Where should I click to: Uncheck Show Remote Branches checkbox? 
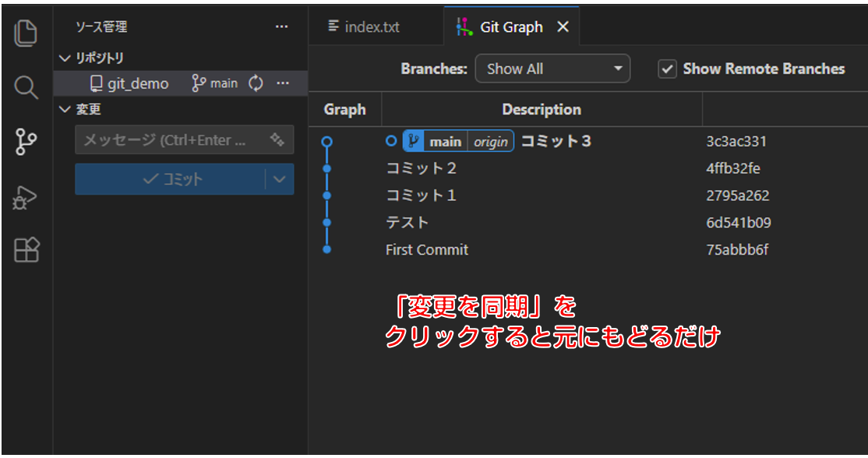point(667,69)
